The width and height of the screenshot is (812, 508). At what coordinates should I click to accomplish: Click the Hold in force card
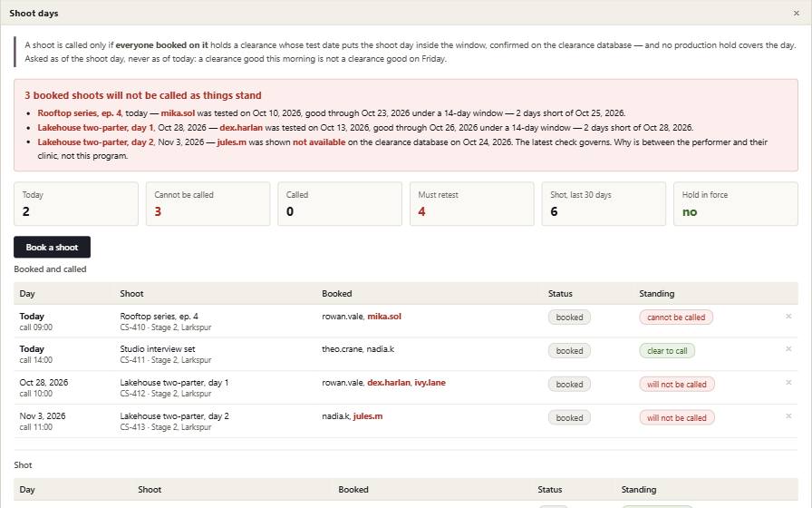[x=736, y=204]
